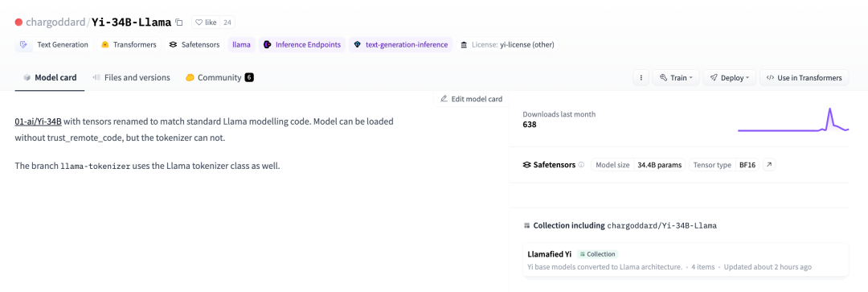Switch to the Files and versions tab
Screen dimensions: 868x292
pos(131,77)
